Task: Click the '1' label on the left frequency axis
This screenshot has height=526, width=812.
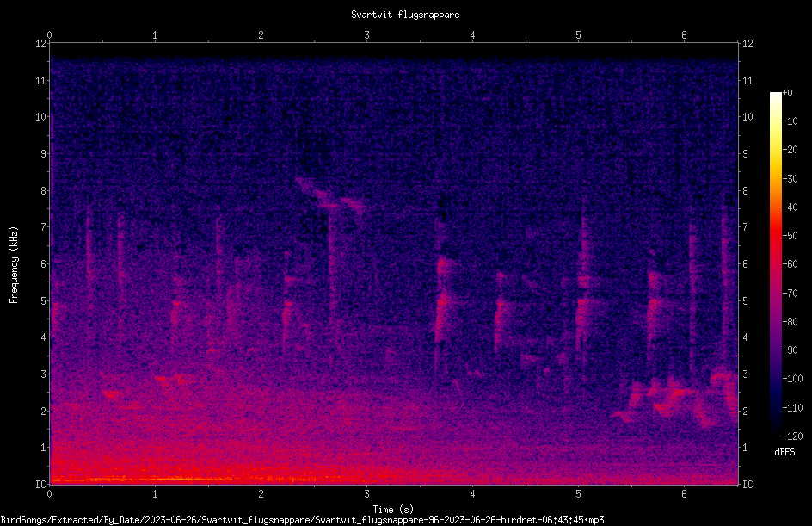Action: point(44,448)
